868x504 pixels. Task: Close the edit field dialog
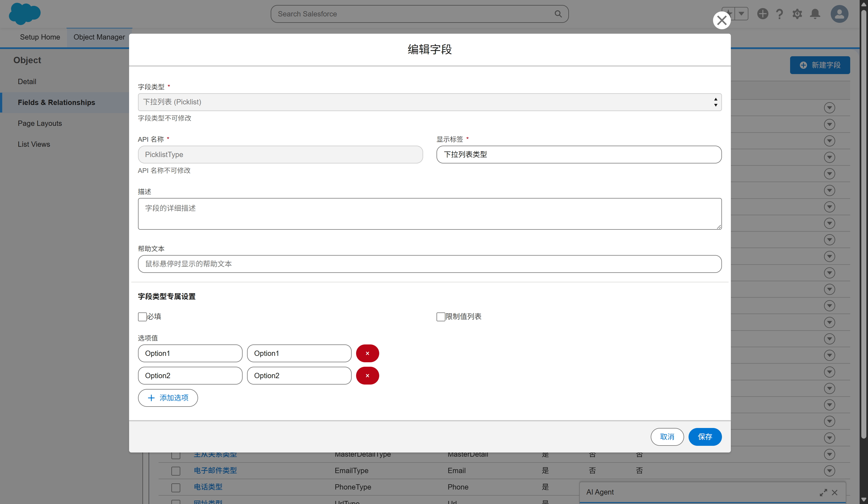(722, 20)
